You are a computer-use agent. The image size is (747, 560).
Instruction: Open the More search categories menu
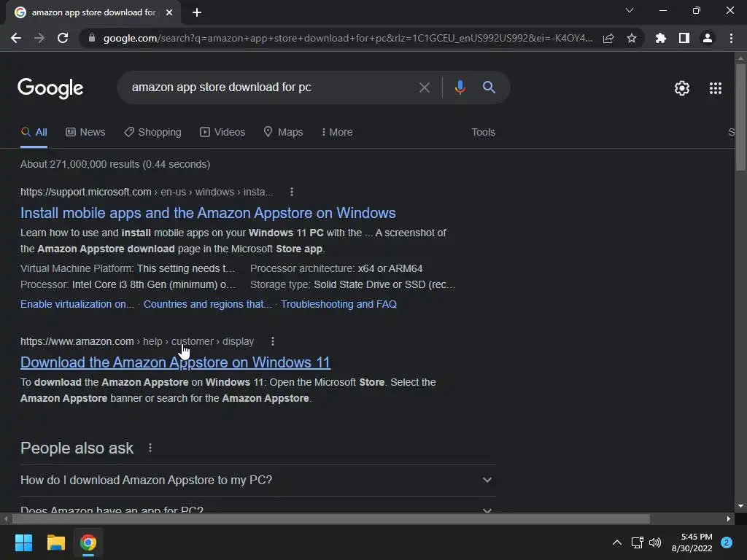click(x=337, y=133)
